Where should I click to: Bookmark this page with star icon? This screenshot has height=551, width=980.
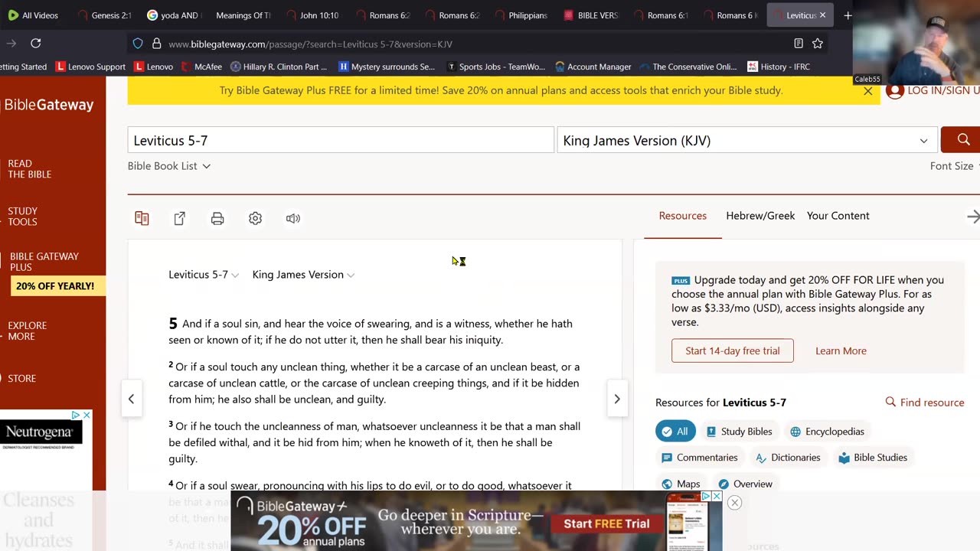tap(818, 44)
